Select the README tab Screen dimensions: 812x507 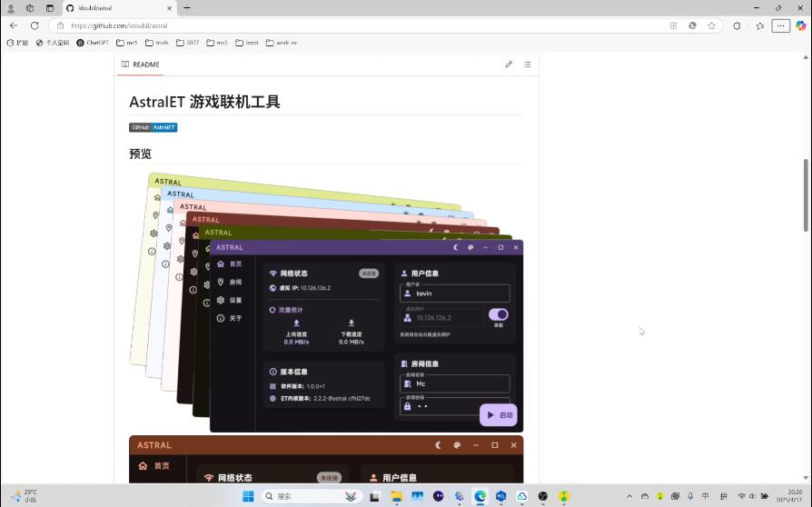141,65
